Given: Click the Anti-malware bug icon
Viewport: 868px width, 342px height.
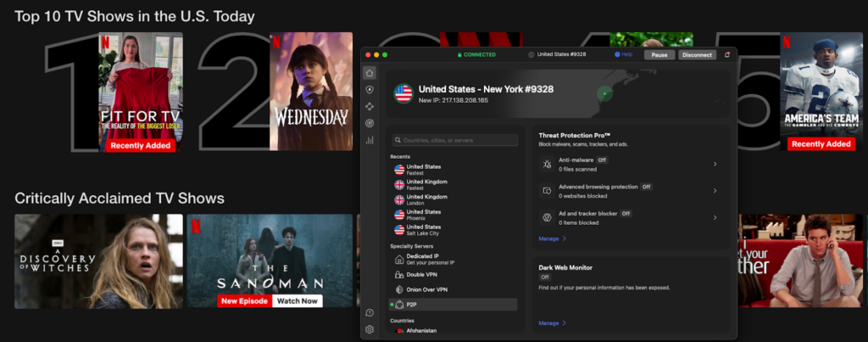Looking at the screenshot, I should [x=547, y=164].
